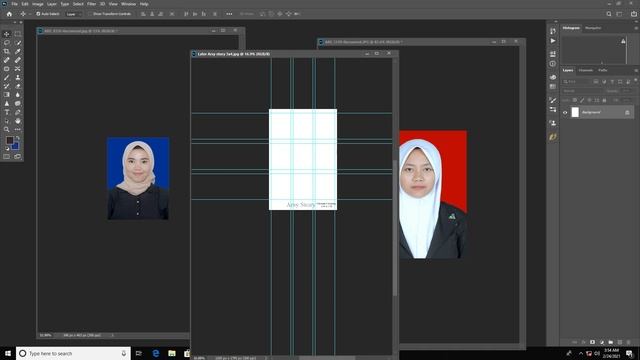This screenshot has height=360, width=640.
Task: Switch to the Navigator tab
Action: (593, 28)
